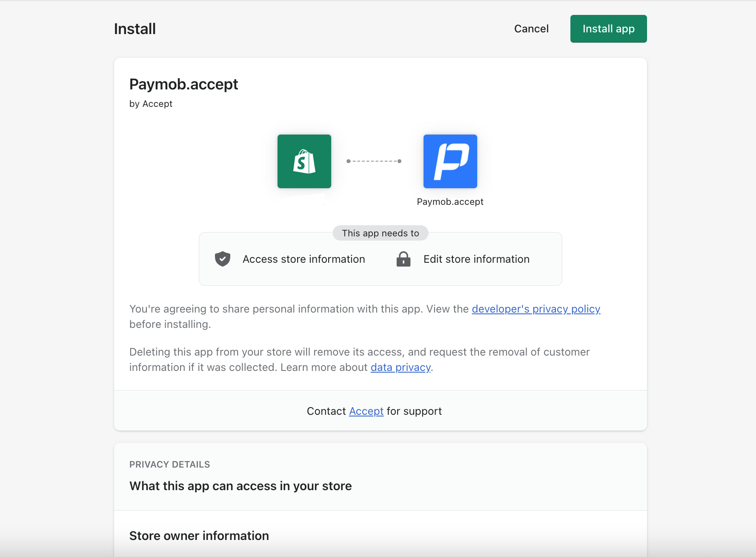756x557 pixels.
Task: Click the 'Store owner information' heading
Action: (199, 536)
